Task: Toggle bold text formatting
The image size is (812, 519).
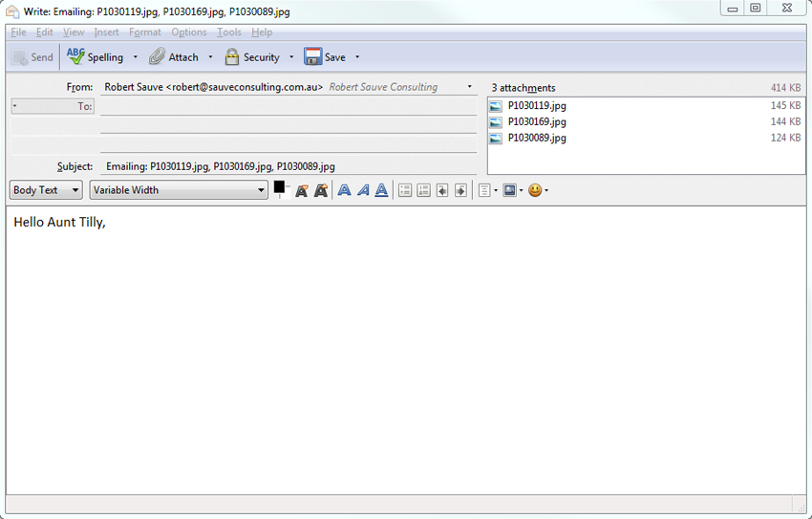Action: coord(345,190)
